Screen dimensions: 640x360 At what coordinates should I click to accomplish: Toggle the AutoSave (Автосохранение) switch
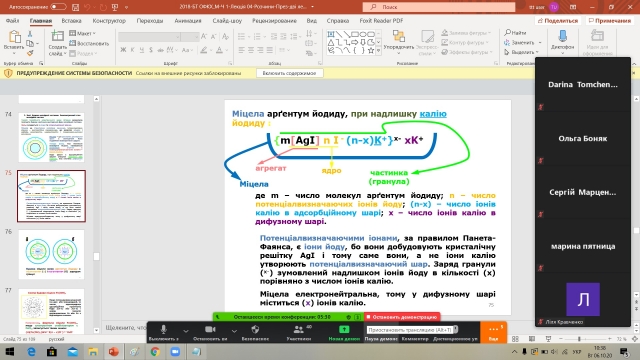pyautogui.click(x=58, y=7)
